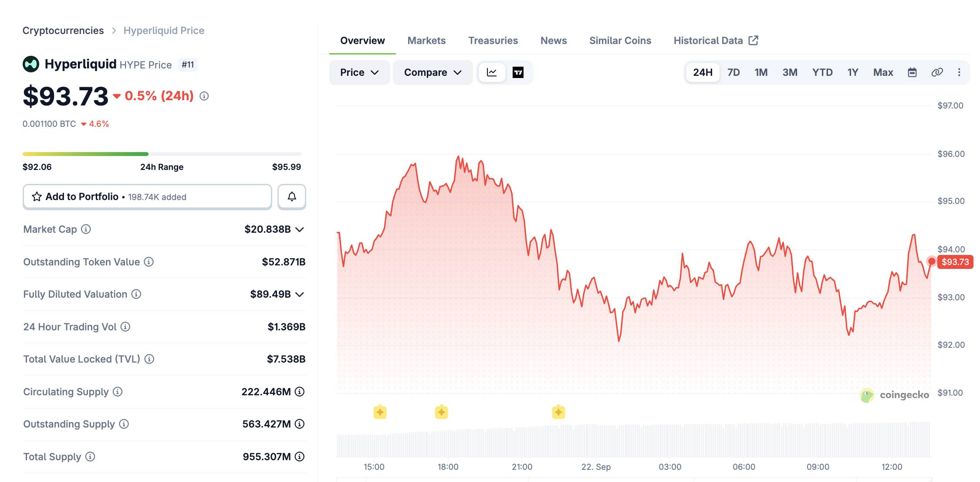This screenshot has width=980, height=482.
Task: Click info icon beside 563.427M value
Action: [300, 424]
